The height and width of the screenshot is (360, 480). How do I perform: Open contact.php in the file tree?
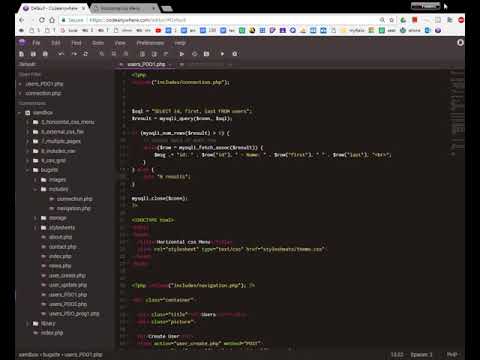(x=63, y=247)
